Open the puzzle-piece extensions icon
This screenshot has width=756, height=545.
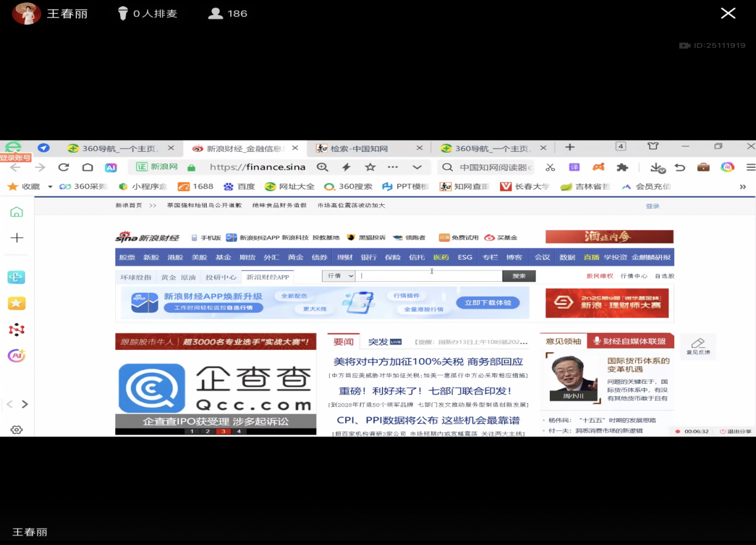point(622,167)
